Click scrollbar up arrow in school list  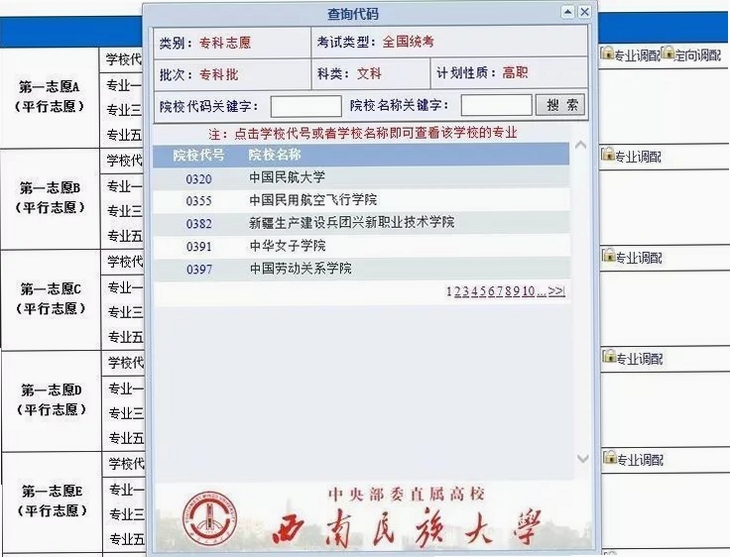[x=581, y=145]
